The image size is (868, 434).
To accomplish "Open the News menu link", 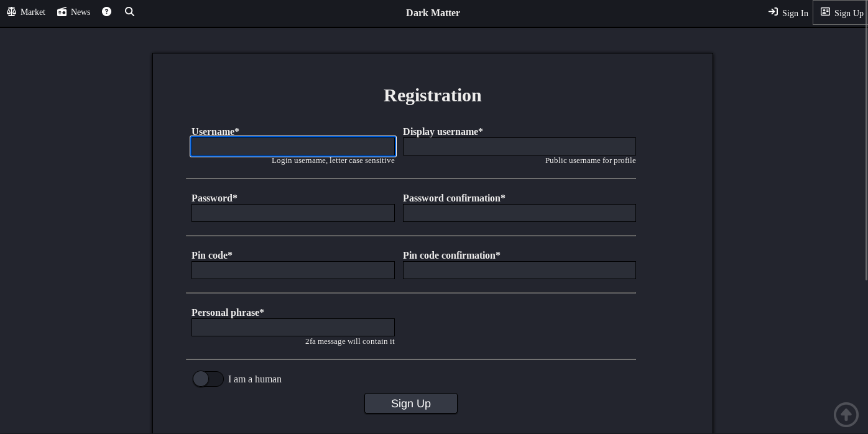I will (74, 12).
